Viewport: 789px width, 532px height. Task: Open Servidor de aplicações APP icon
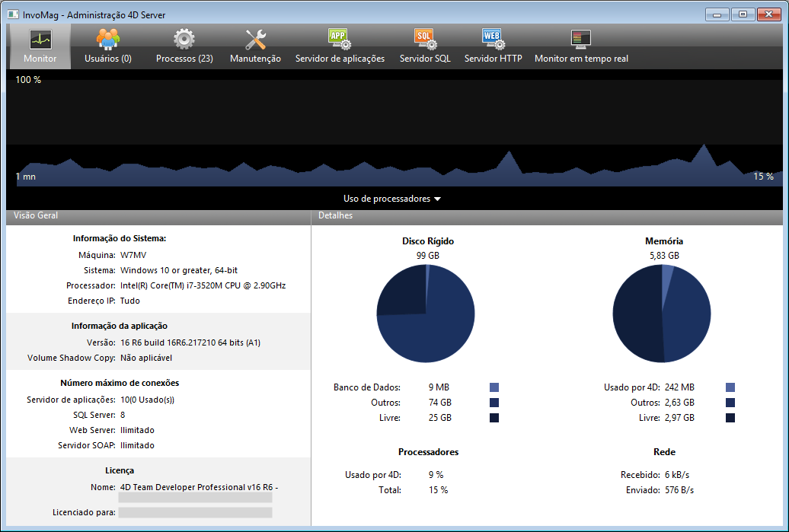[x=340, y=40]
